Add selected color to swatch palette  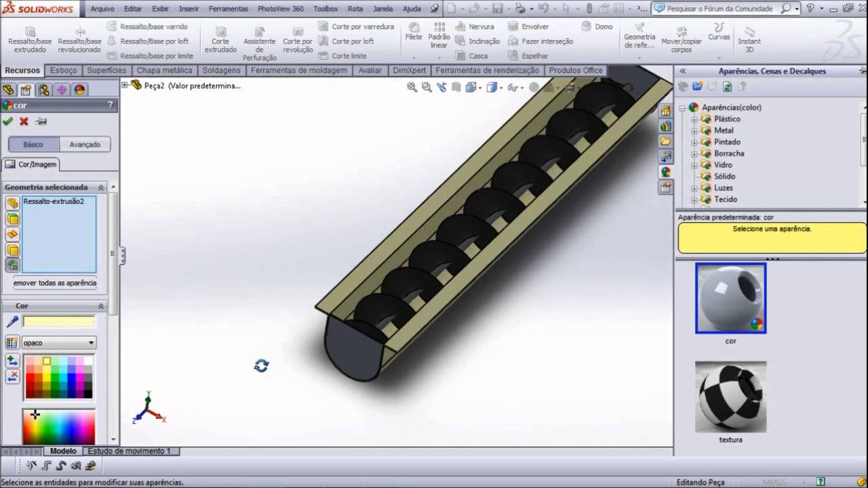(x=12, y=361)
